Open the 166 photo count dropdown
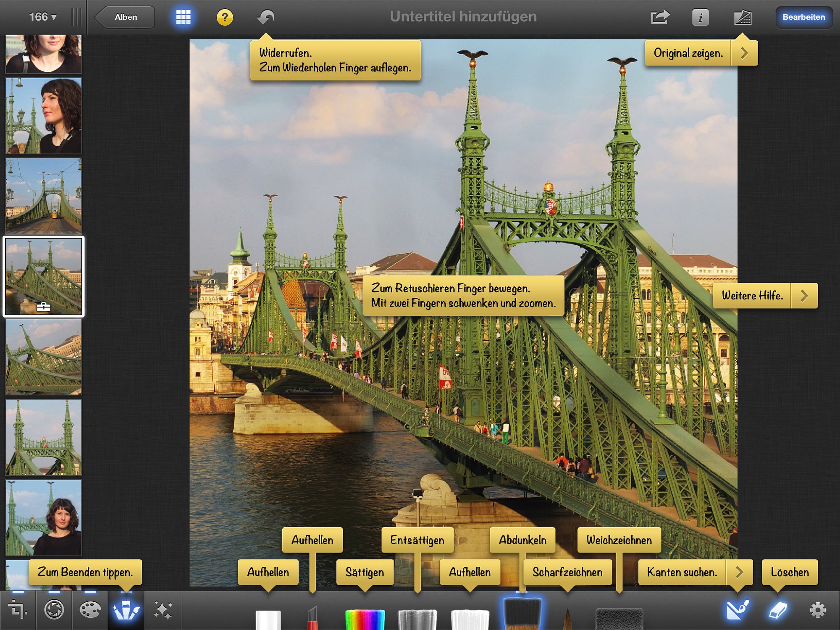 [42, 17]
